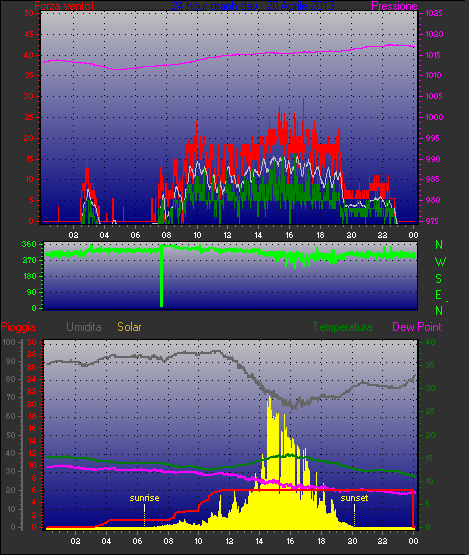The image size is (469, 555).
Task: Click the 990 value on pressure axis
Action: [432, 159]
